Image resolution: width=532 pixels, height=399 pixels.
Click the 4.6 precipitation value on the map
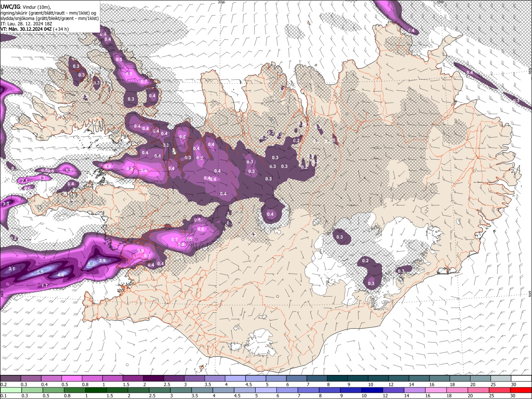point(60,275)
